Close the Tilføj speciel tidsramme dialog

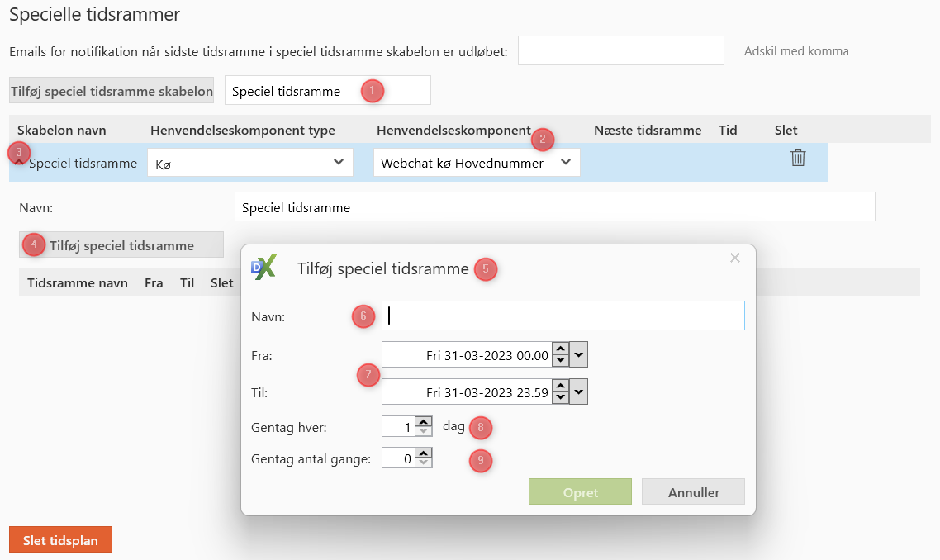pos(734,259)
